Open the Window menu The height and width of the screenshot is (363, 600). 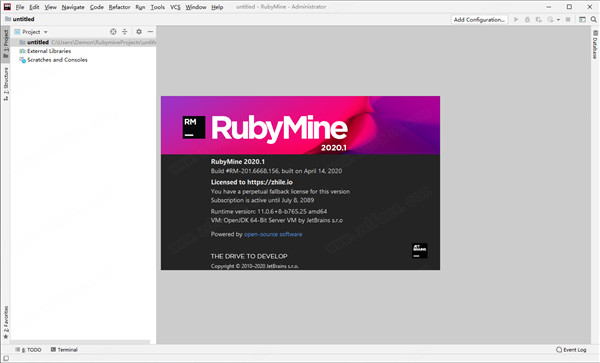coord(196,7)
